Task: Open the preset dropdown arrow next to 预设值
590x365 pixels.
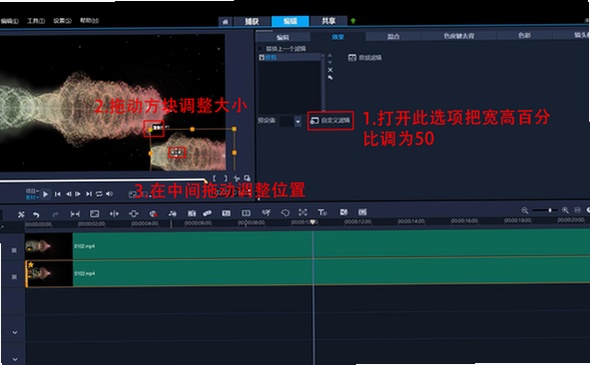Action: pos(298,122)
